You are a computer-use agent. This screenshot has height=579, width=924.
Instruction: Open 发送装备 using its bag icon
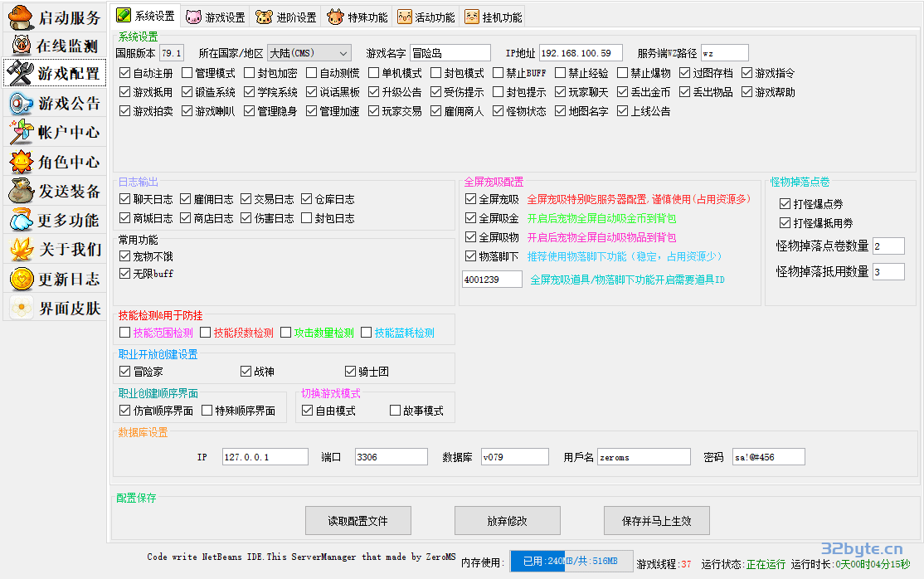tap(21, 192)
